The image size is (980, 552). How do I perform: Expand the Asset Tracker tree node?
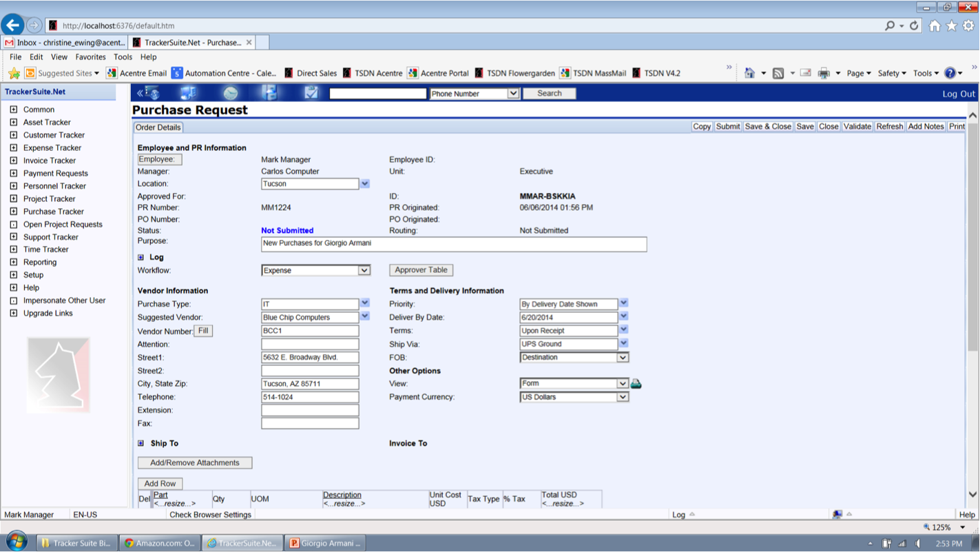tap(13, 122)
